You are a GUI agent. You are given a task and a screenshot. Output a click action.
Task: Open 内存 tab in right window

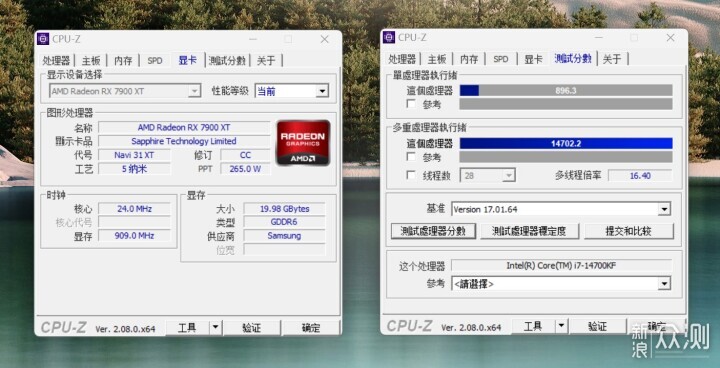(x=469, y=59)
